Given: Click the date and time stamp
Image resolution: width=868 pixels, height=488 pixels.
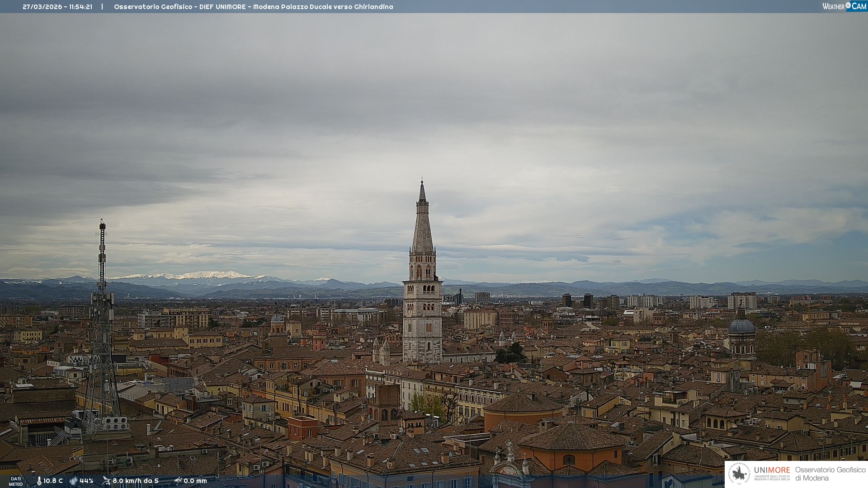Looking at the screenshot, I should coord(57,7).
